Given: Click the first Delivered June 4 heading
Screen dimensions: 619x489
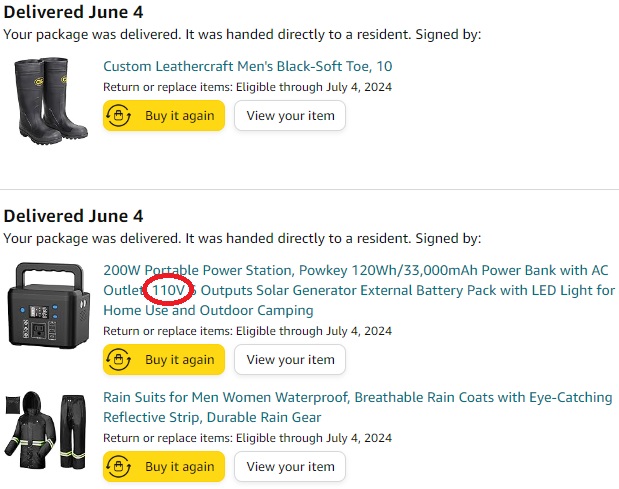Looking at the screenshot, I should [x=73, y=12].
